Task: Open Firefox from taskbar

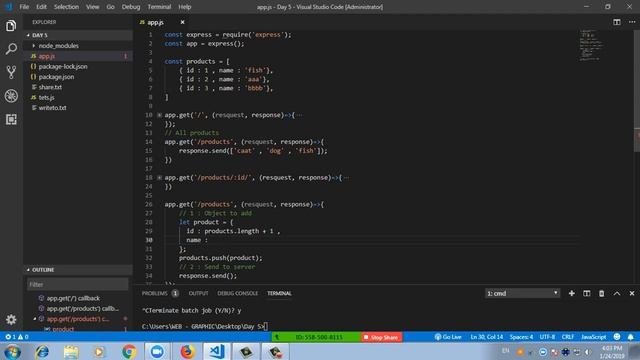Action: coord(187,351)
